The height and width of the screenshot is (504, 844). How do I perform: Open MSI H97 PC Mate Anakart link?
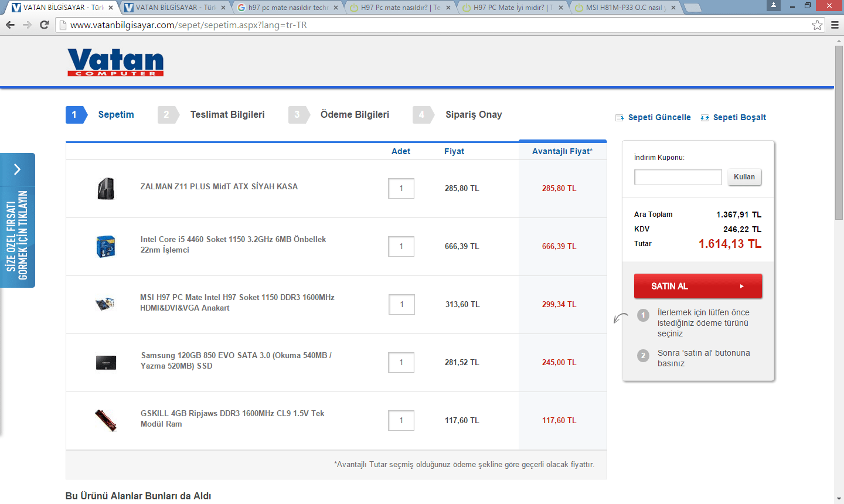237,303
